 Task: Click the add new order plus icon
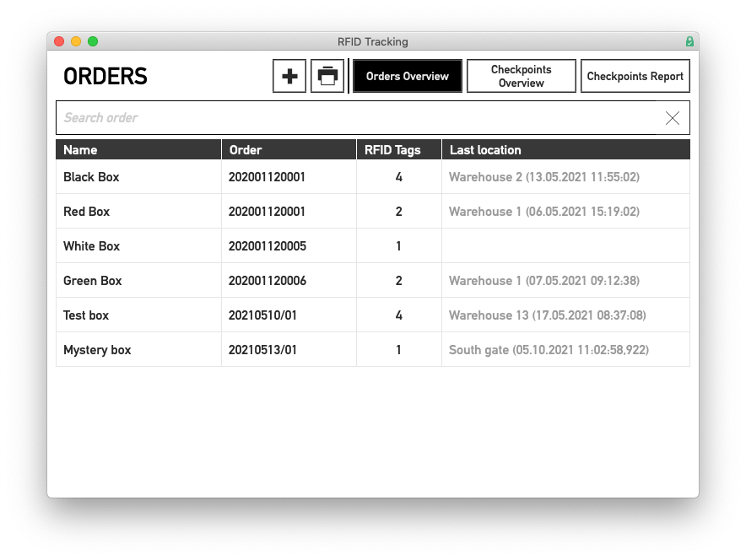[289, 75]
